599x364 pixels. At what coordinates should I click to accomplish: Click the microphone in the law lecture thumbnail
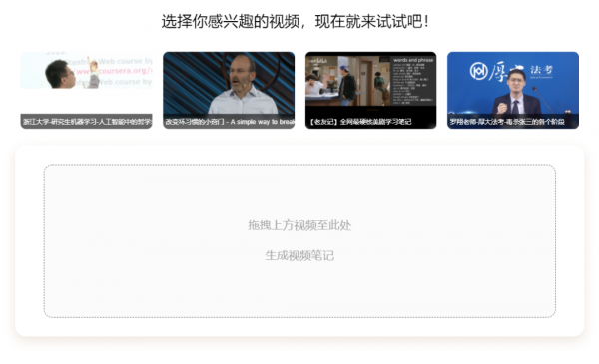[x=542, y=99]
